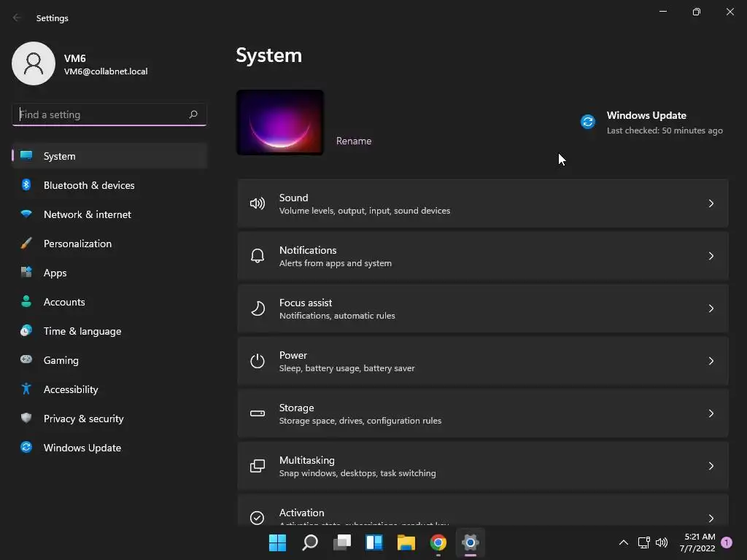Click the desktop wallpaper thumbnail

(279, 122)
